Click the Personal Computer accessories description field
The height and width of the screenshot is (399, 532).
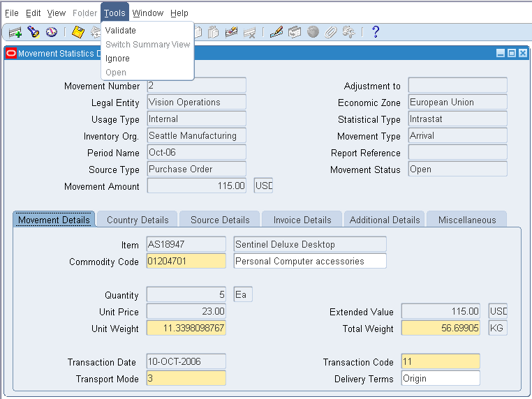pyautogui.click(x=310, y=261)
